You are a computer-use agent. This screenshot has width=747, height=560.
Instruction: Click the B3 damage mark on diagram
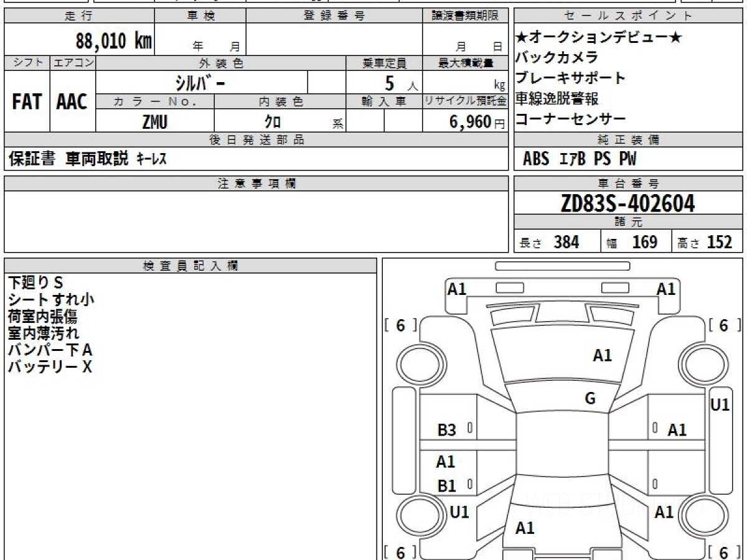tap(447, 430)
